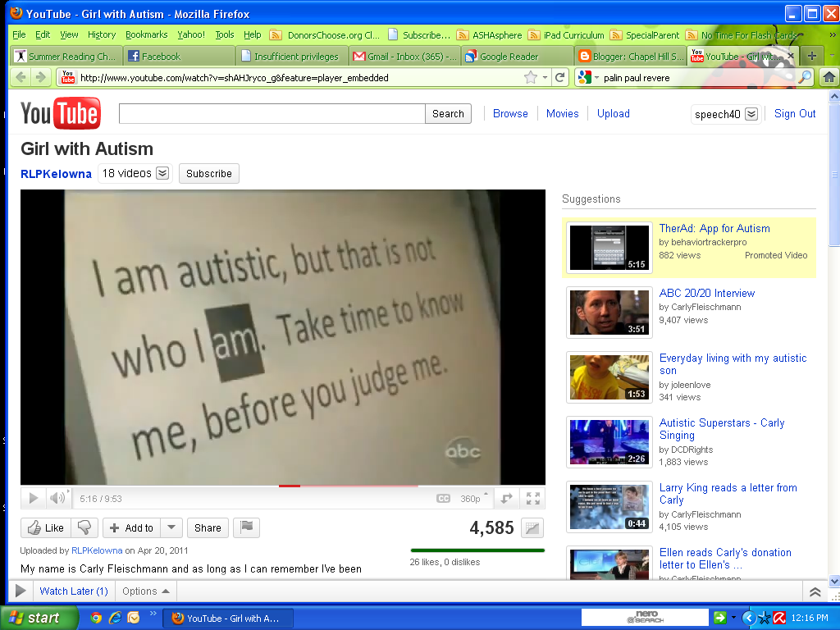Play the video with the play button
Viewport: 840px width, 630px height.
point(33,498)
